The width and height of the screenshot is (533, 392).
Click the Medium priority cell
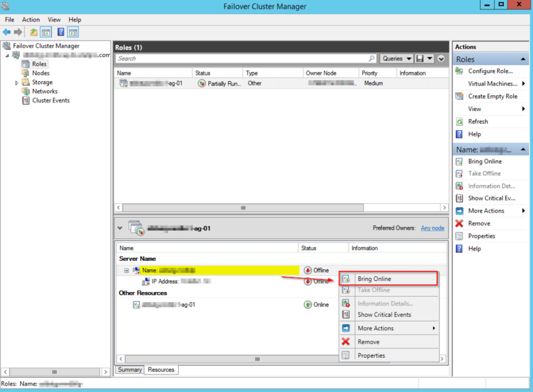click(373, 83)
